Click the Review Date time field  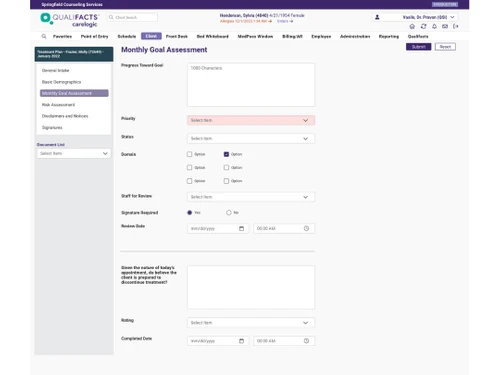(284, 228)
